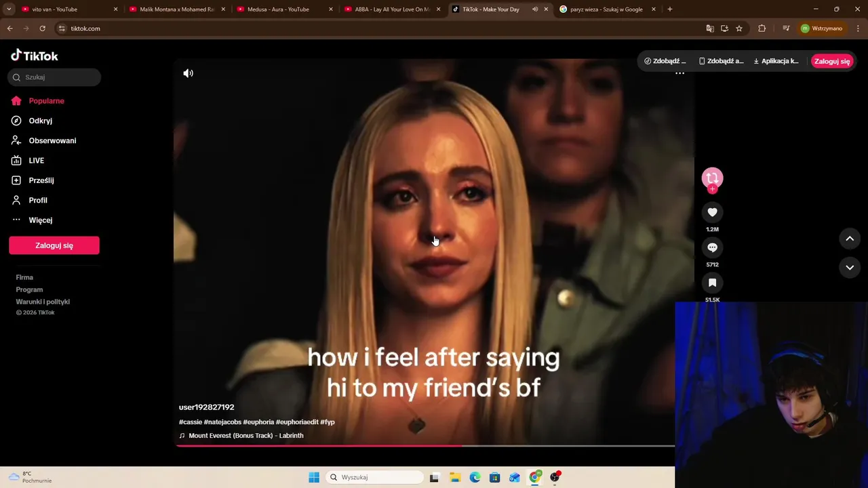Open the media controls icon in toolbar
This screenshot has width=868, height=488.
tap(786, 28)
